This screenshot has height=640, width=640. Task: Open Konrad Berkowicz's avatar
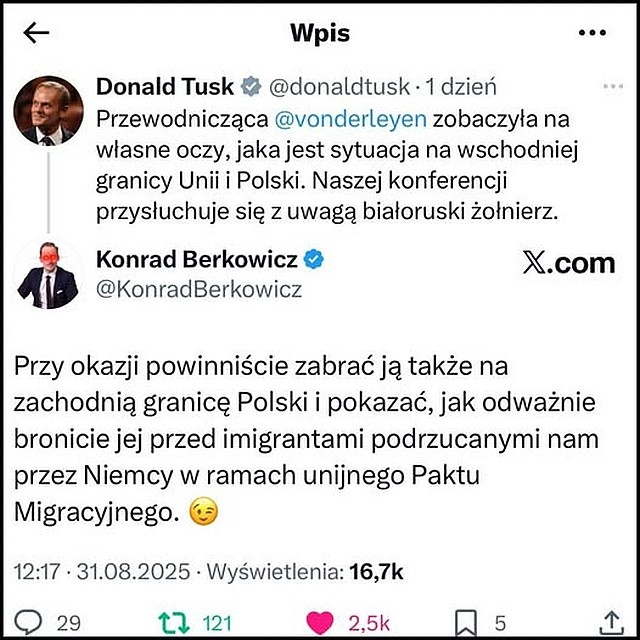click(48, 275)
